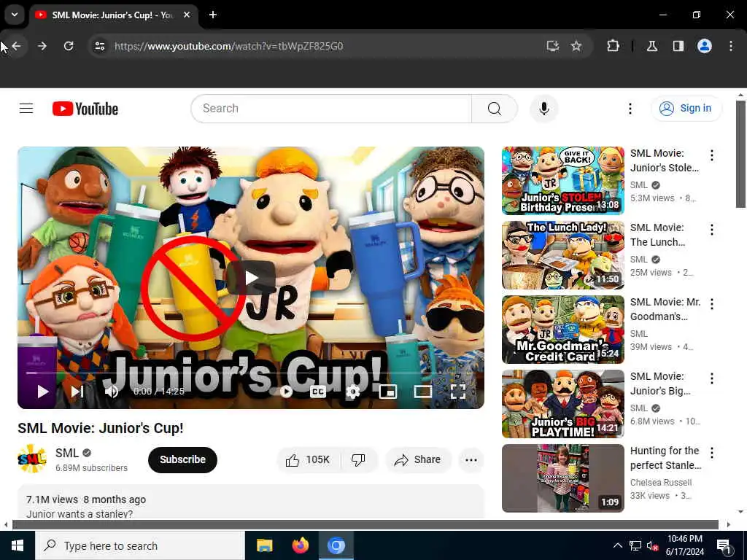Toggle closed captions in the player

(318, 392)
